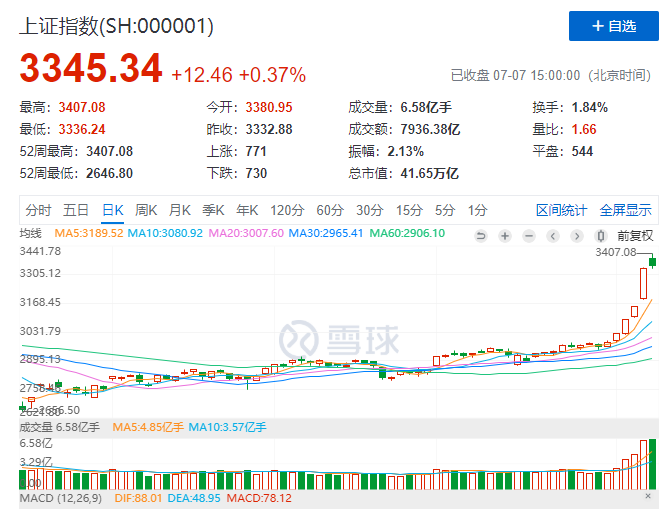Open the 60分 interval chart
This screenshot has width=668, height=509.
330,210
